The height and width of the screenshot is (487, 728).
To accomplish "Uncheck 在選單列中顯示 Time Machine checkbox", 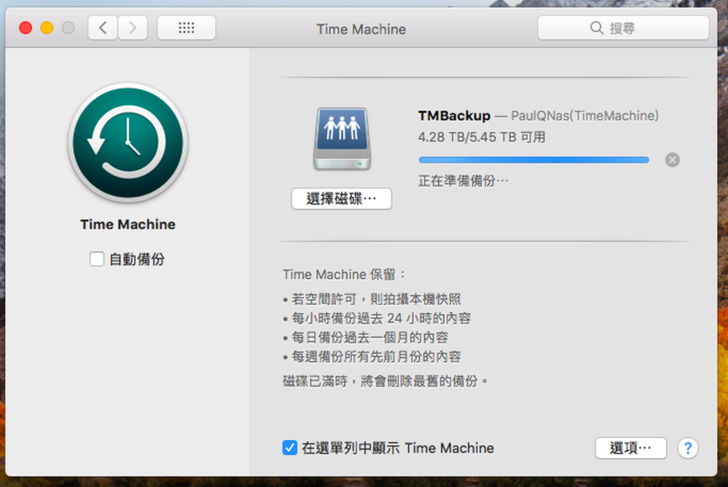I will coord(290,448).
